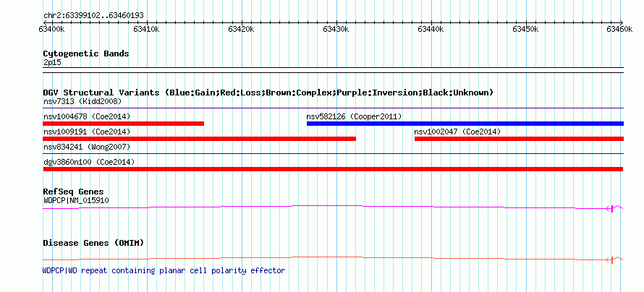Click the 2p15 cytogenetic band label
This screenshot has width=644, height=292.
(x=52, y=63)
